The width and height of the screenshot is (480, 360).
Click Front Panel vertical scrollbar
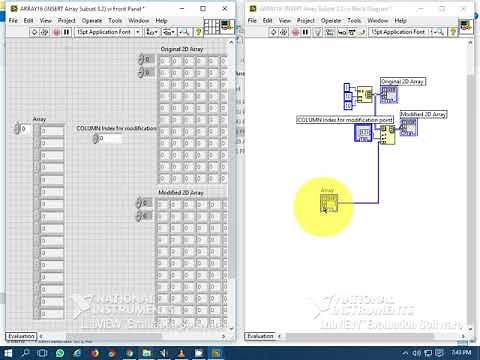[x=231, y=185]
